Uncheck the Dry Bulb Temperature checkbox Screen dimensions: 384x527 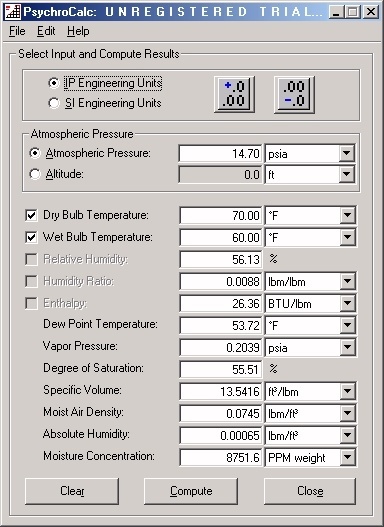point(31,215)
